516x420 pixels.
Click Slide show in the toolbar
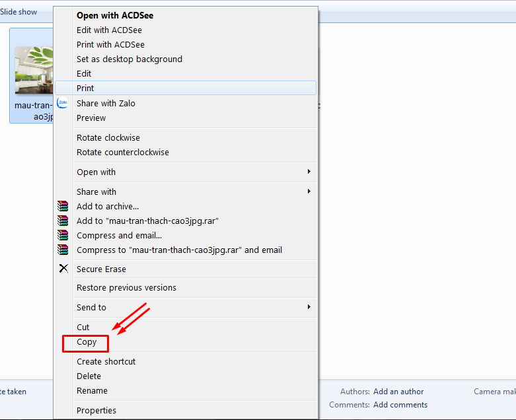click(x=18, y=12)
